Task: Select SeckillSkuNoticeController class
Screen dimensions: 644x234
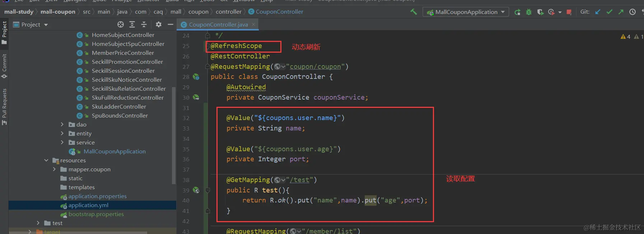Action: click(x=127, y=80)
